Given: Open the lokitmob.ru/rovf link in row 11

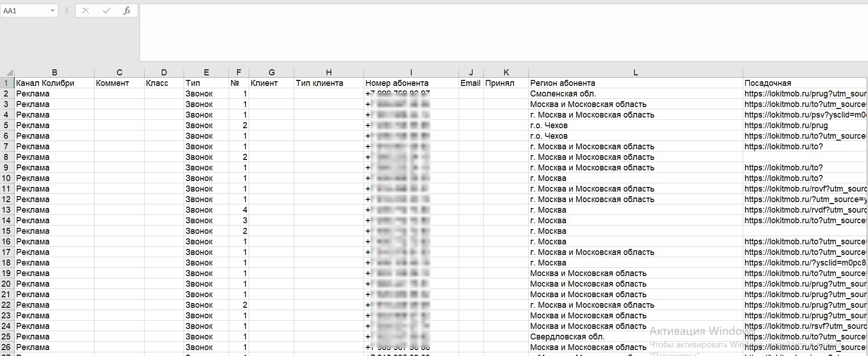Looking at the screenshot, I should tap(805, 189).
